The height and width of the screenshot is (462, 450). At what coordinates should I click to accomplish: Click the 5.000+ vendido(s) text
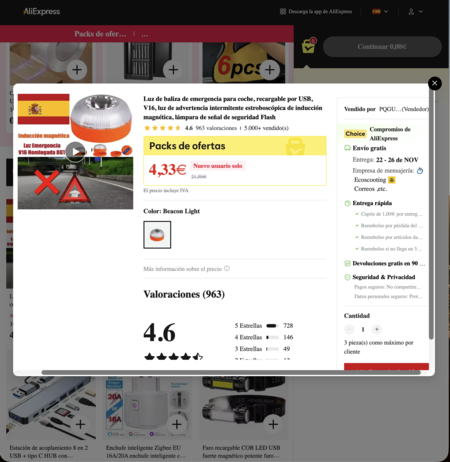coord(266,128)
